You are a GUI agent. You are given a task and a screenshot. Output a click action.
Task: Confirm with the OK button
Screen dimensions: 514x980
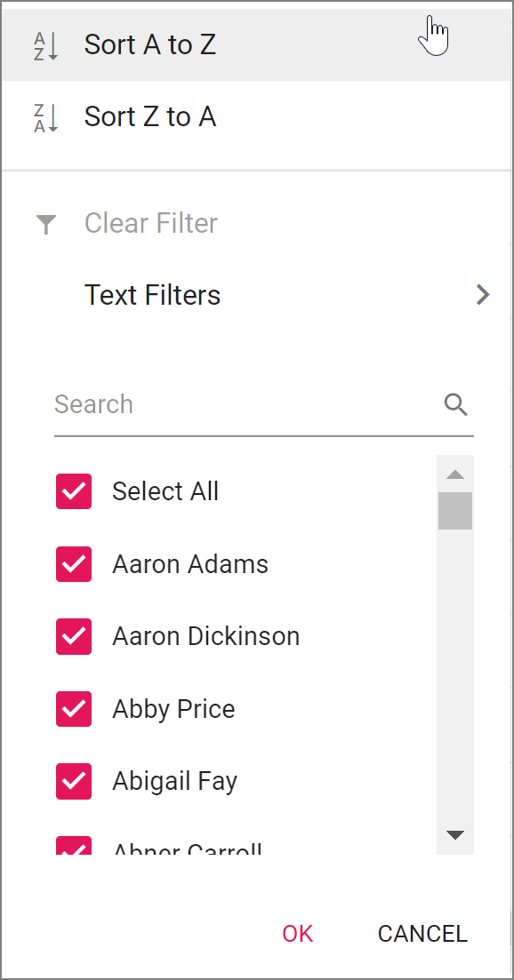[298, 933]
